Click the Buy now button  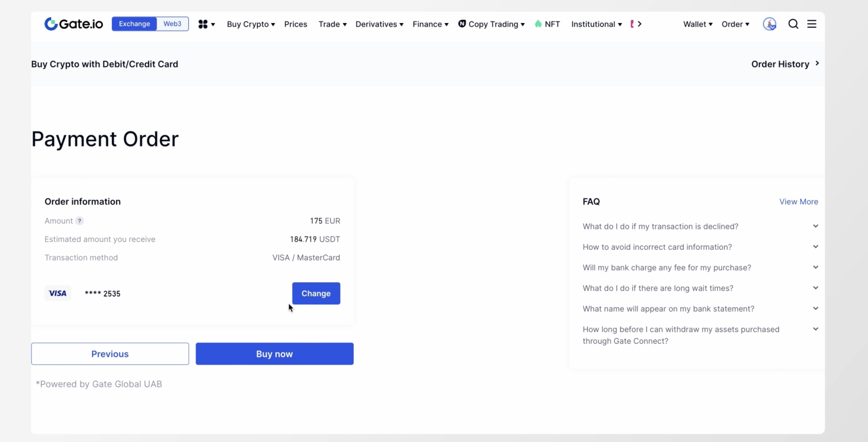point(274,354)
